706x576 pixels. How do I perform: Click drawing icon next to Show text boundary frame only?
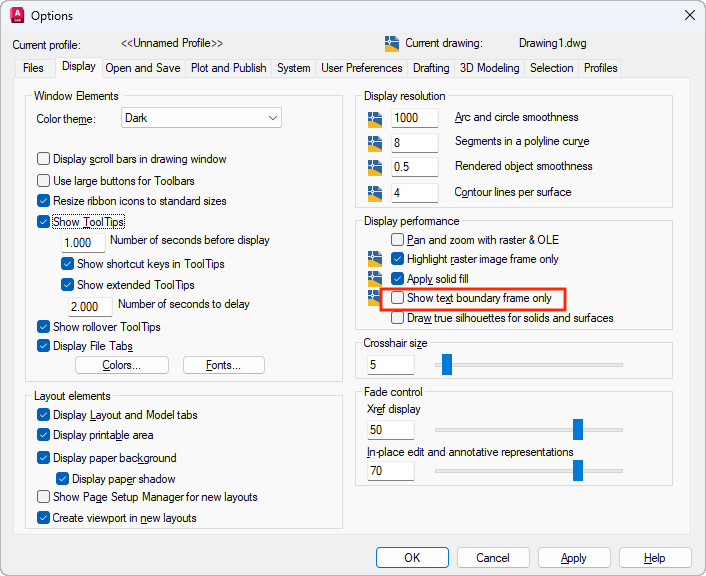click(x=374, y=298)
